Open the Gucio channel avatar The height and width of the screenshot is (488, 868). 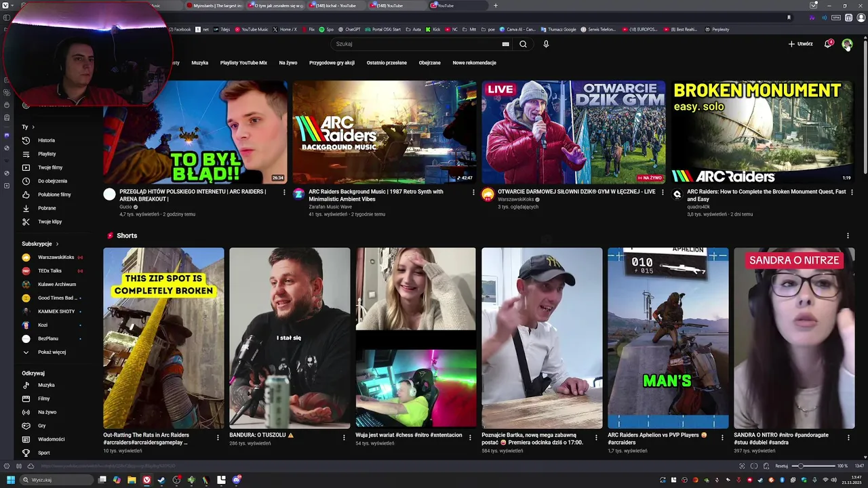[109, 195]
